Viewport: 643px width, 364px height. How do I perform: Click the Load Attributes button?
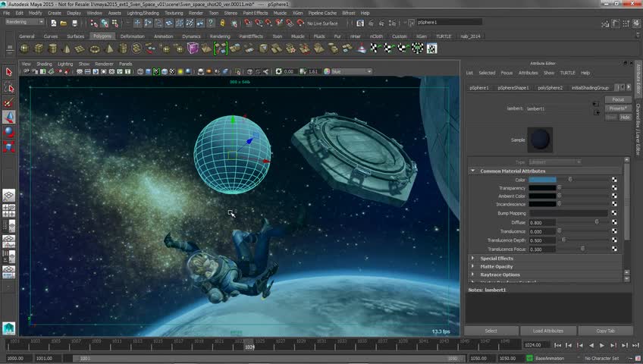pyautogui.click(x=547, y=331)
